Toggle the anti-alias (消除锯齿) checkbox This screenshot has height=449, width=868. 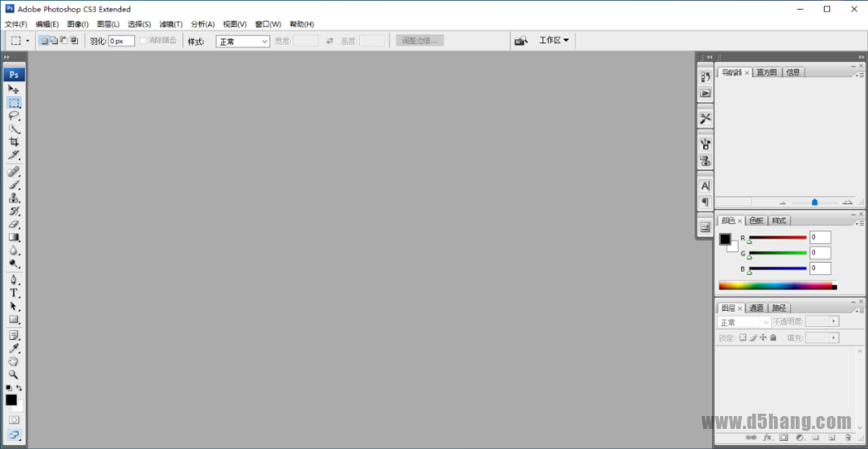pyautogui.click(x=143, y=40)
